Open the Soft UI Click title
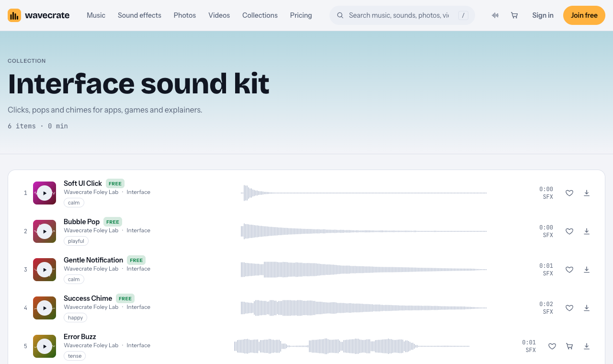The image size is (613, 364). pyautogui.click(x=83, y=183)
